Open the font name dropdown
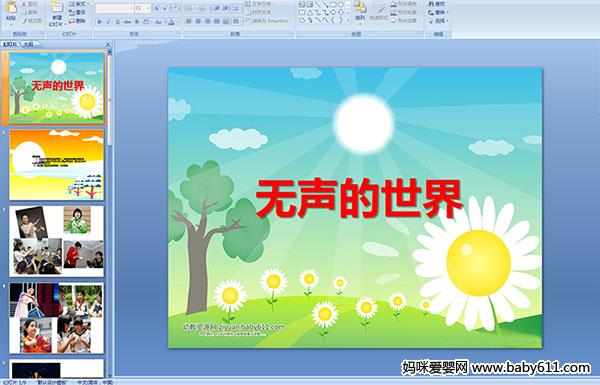Screen dimensions: 600x385 pyautogui.click(x=114, y=8)
